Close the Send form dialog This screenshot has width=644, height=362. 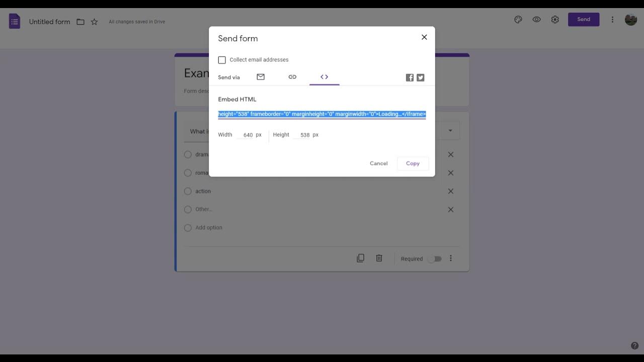(424, 37)
